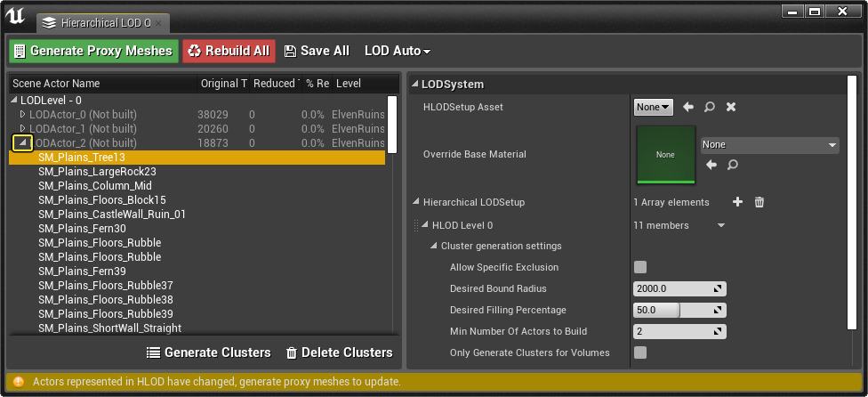Open the LOD Auto dropdown

click(x=398, y=52)
